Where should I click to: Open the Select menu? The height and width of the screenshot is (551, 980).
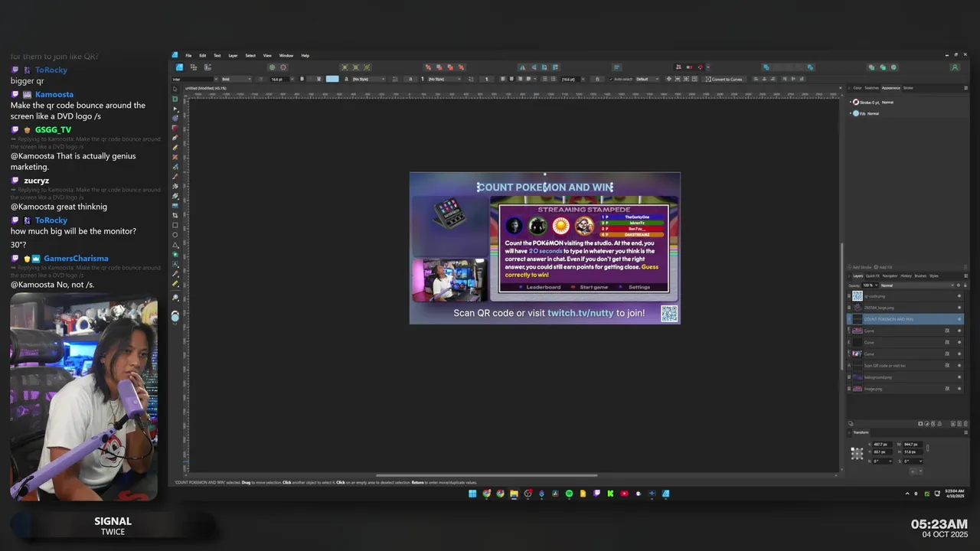(x=250, y=56)
